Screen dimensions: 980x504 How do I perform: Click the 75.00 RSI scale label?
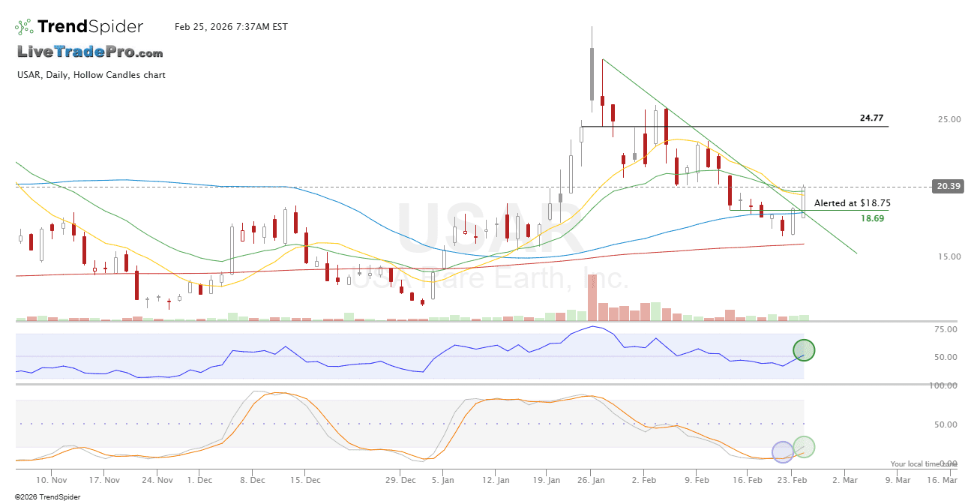(x=946, y=330)
